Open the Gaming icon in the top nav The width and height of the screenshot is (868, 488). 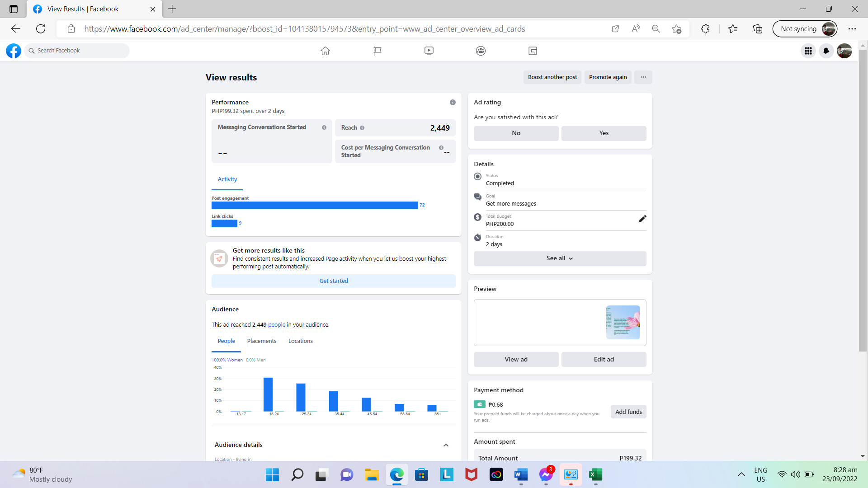click(x=533, y=51)
